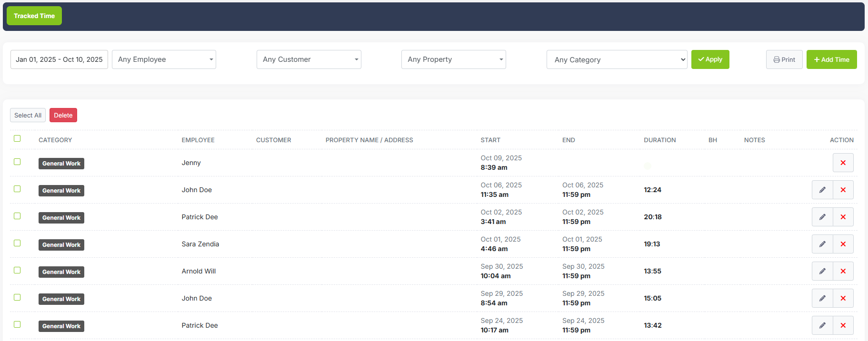
Task: Open the Any Category dropdown
Action: 617,59
